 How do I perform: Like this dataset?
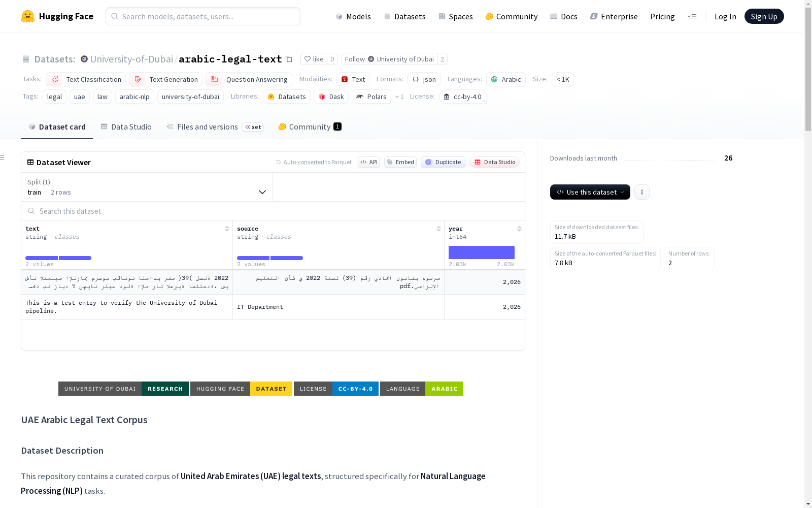point(314,59)
